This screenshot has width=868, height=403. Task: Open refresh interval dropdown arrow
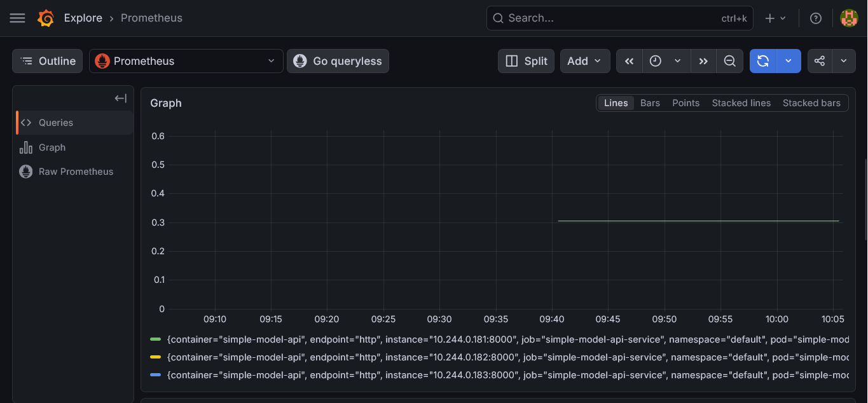789,61
